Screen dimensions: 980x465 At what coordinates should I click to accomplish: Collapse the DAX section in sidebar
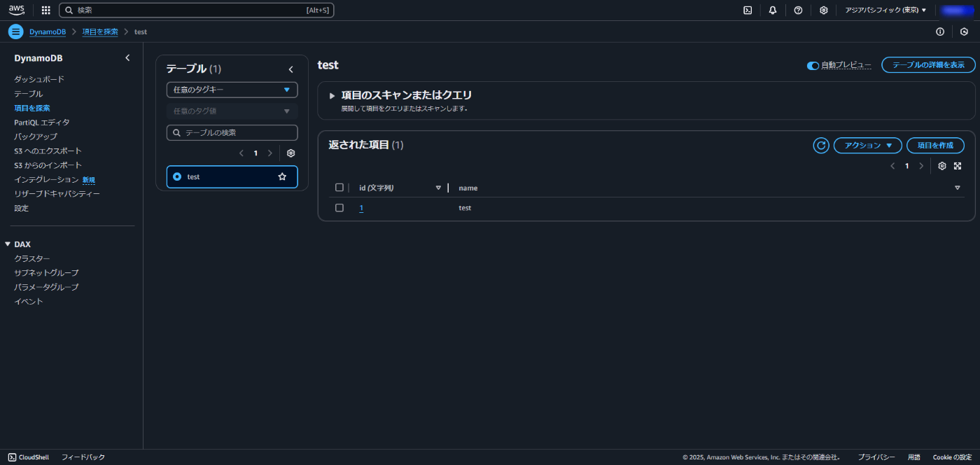[8, 244]
